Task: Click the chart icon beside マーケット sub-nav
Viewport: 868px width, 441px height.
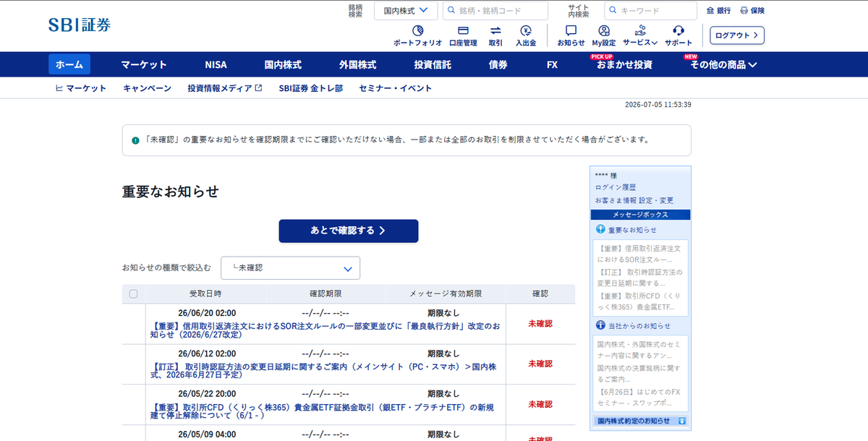Action: pyautogui.click(x=59, y=88)
